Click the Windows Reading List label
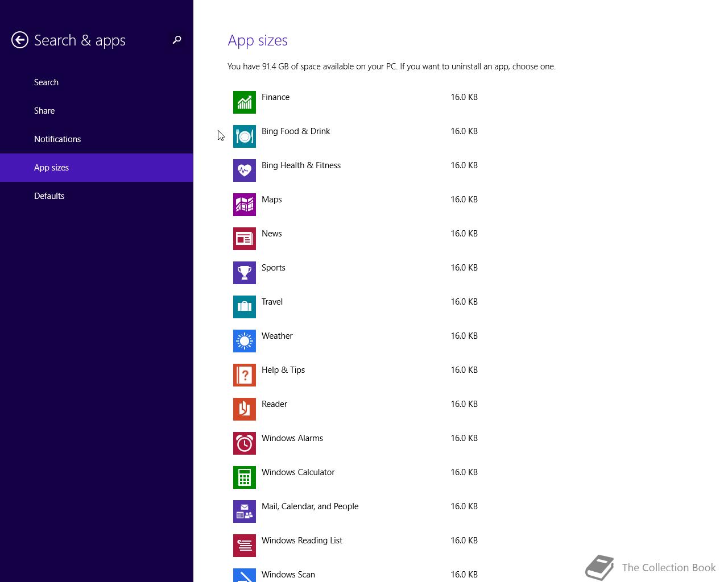This screenshot has height=582, width=728. 302,541
